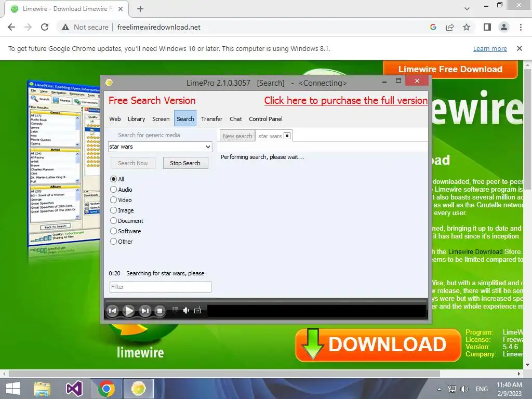Stop playback in the LimePro media player
This screenshot has width=532, height=399.
coord(160,311)
